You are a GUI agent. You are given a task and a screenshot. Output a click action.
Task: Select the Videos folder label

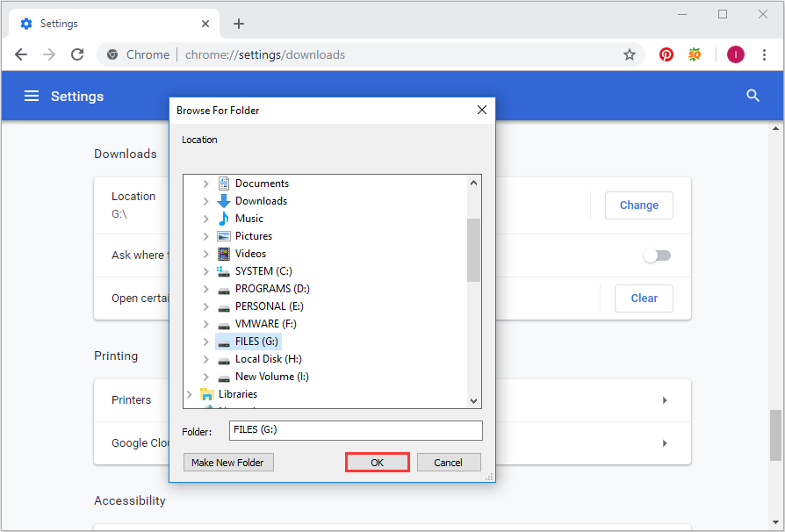251,253
